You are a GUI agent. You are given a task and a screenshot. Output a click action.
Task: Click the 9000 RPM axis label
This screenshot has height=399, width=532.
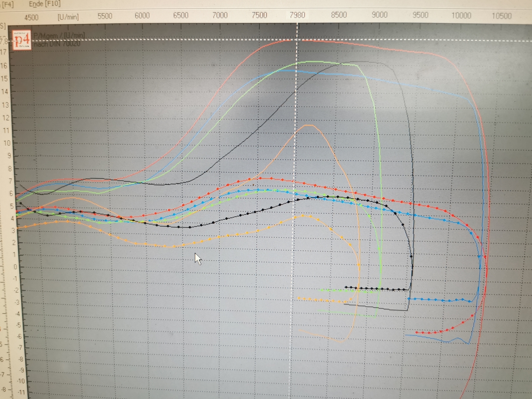(x=379, y=15)
